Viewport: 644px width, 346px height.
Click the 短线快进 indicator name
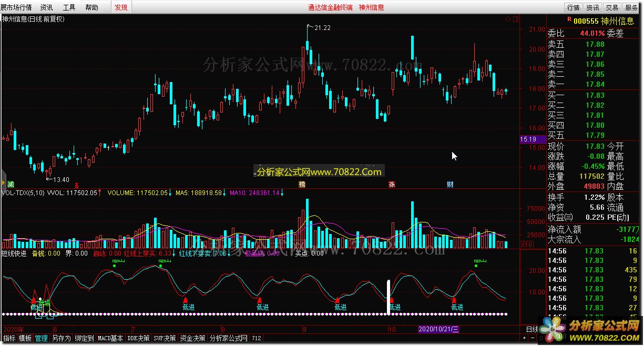pyautogui.click(x=14, y=253)
